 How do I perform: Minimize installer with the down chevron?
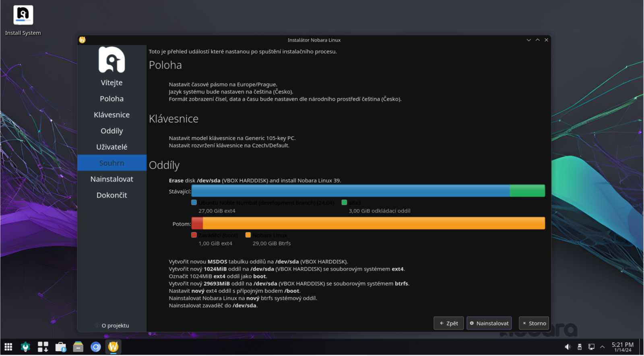click(x=529, y=40)
